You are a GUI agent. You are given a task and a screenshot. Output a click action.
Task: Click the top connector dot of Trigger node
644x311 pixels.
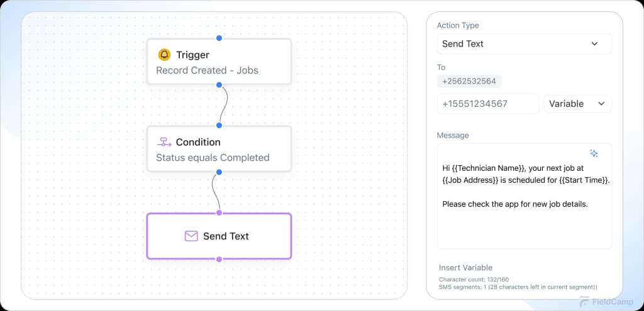[x=219, y=38]
